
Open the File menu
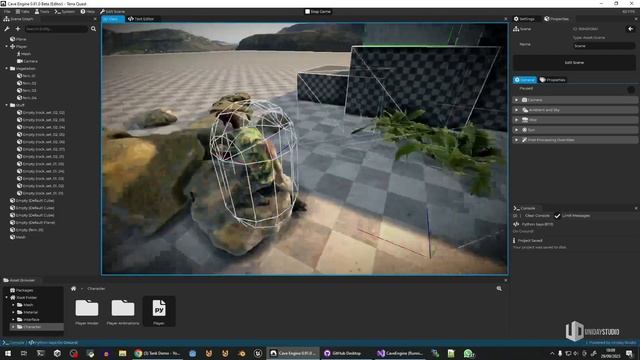(x=7, y=12)
